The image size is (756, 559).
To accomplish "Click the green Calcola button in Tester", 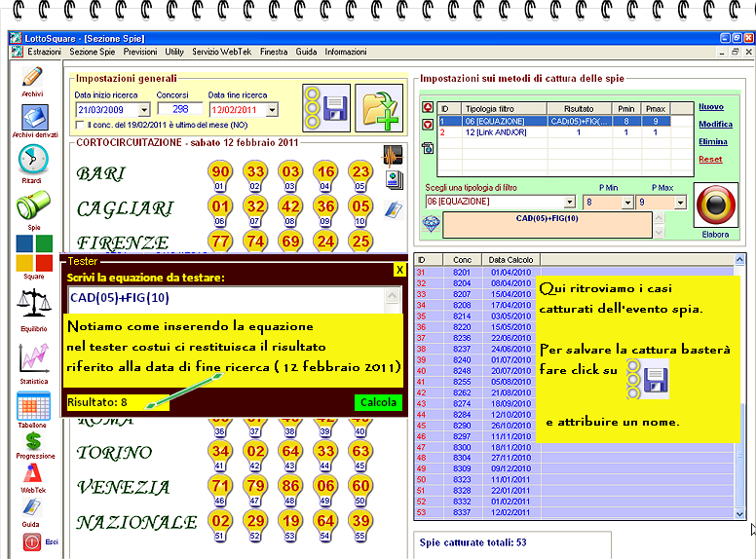I will point(378,402).
